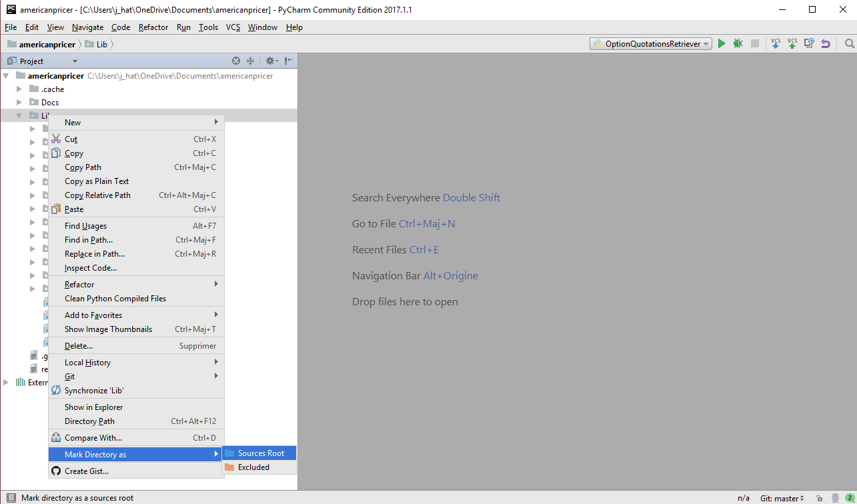Expand the Docs folder arrow
Viewport: 857px width, 504px height.
pos(19,102)
